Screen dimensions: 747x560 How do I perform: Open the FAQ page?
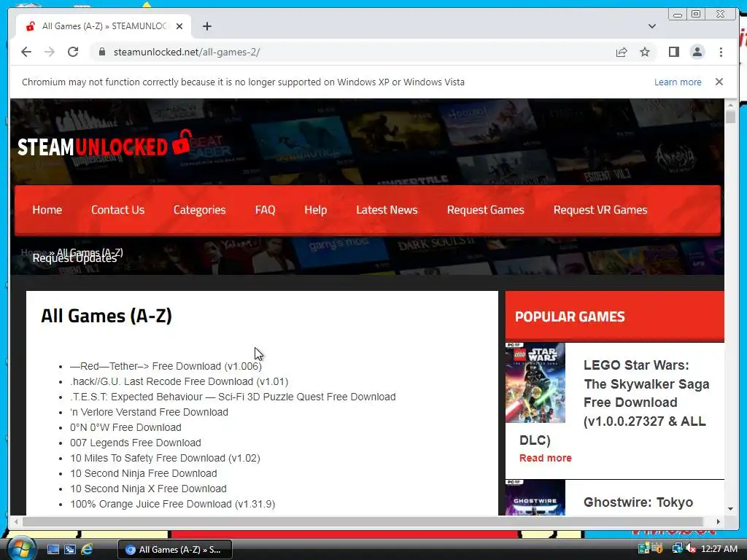[x=265, y=210]
